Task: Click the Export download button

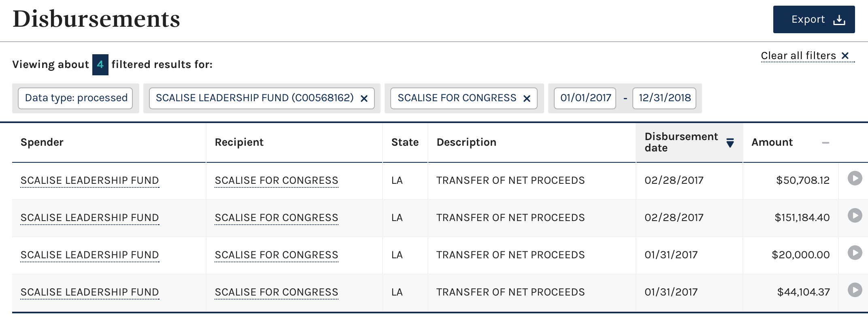Action: click(x=814, y=19)
